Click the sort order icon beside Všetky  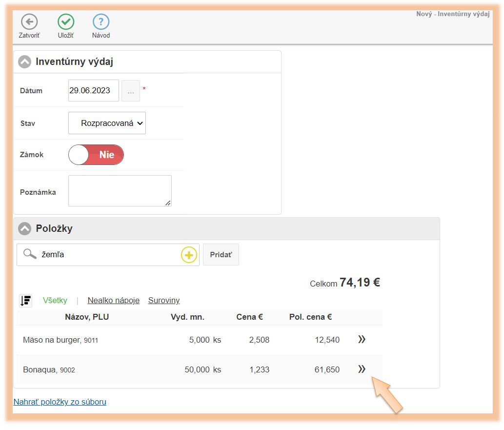click(x=26, y=301)
